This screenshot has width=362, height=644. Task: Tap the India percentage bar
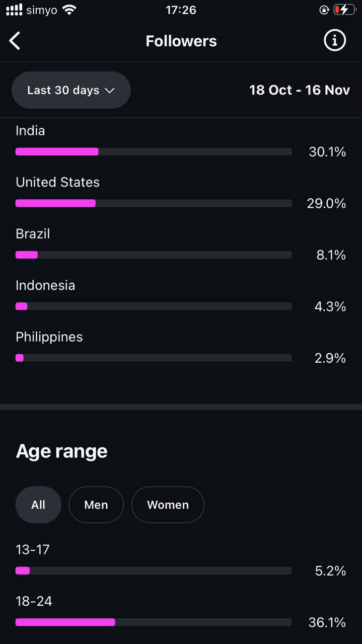[154, 151]
